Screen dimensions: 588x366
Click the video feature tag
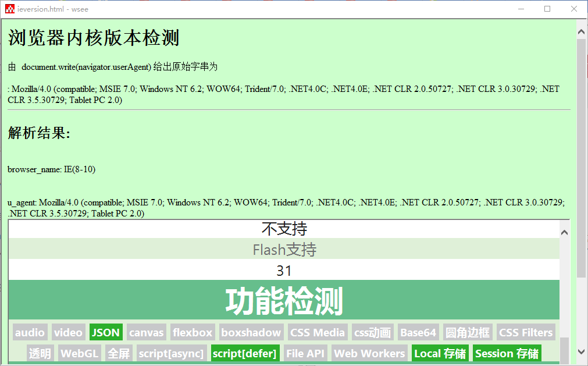69,332
